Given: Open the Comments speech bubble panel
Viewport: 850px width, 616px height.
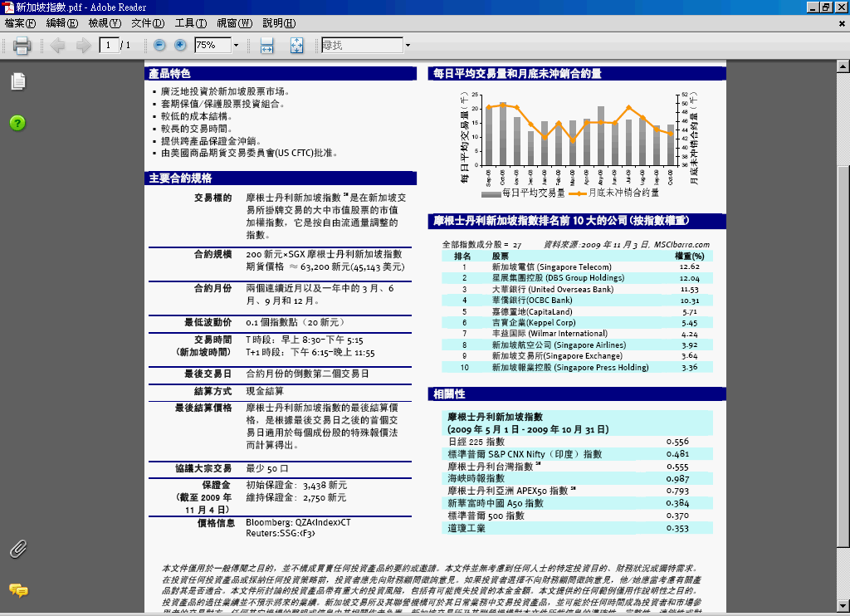Looking at the screenshot, I should pyautogui.click(x=18, y=590).
